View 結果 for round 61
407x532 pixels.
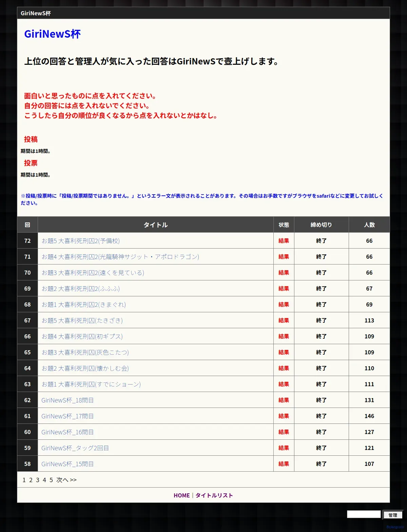(284, 416)
